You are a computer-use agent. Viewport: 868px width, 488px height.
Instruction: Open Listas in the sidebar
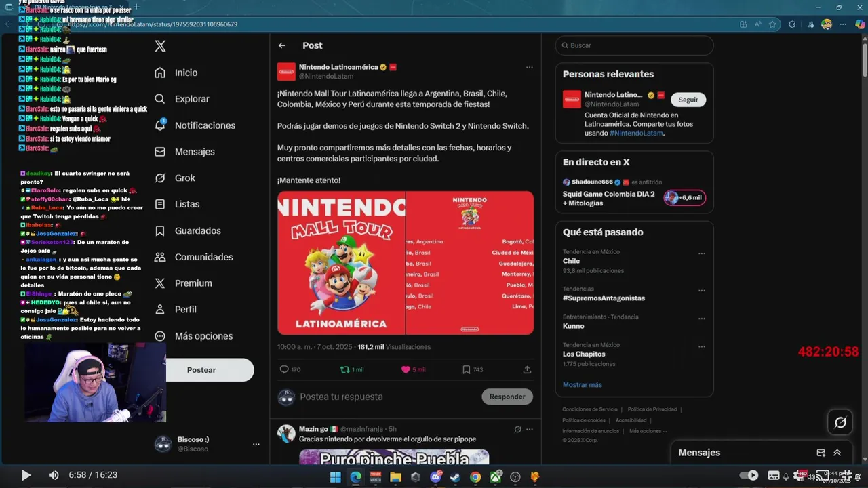[177, 204]
